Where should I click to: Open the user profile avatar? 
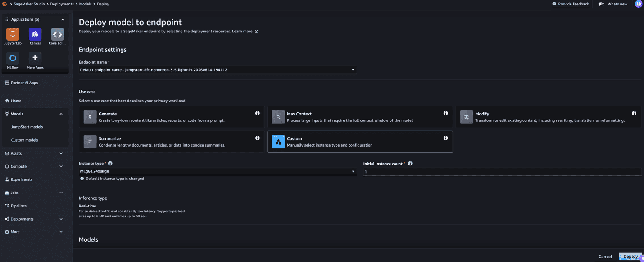pyautogui.click(x=639, y=4)
